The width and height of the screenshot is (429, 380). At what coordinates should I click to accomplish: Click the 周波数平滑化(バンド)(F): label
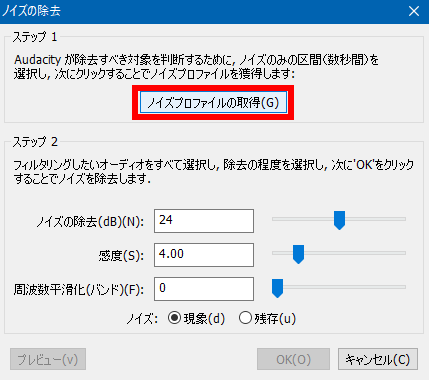point(79,290)
